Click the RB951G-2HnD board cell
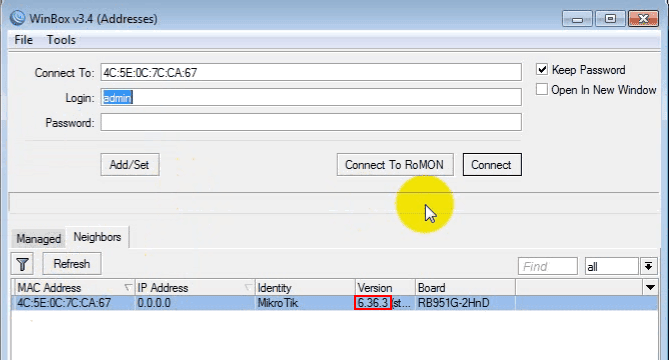Viewport: 669px width, 360px height. [465, 303]
